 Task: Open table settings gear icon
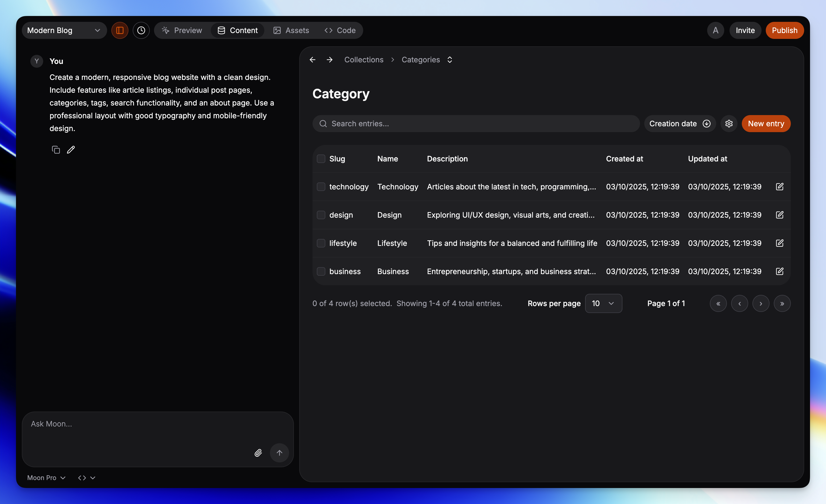(729, 124)
